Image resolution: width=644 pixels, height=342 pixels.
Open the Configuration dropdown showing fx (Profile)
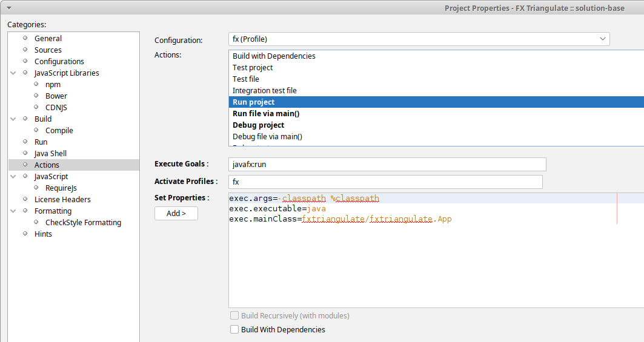point(419,39)
